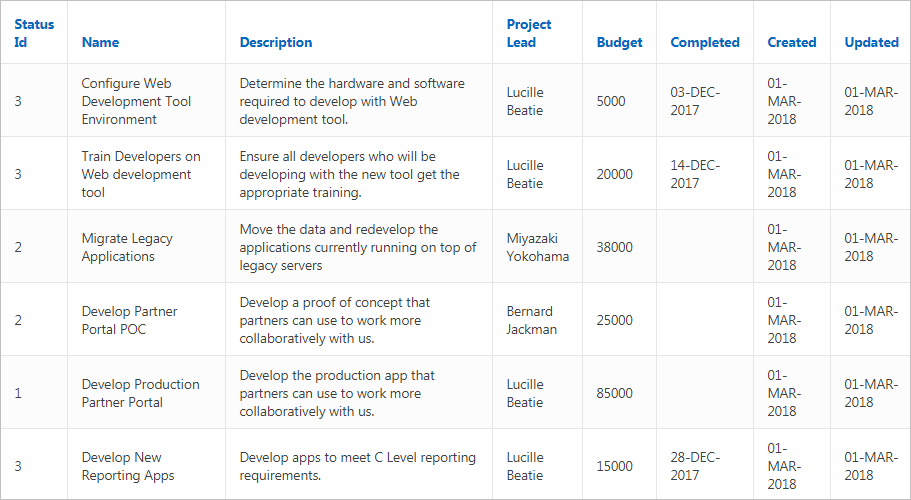Click the Develop Production Partner Portal cell
This screenshot has height=500, width=911.
tap(140, 393)
